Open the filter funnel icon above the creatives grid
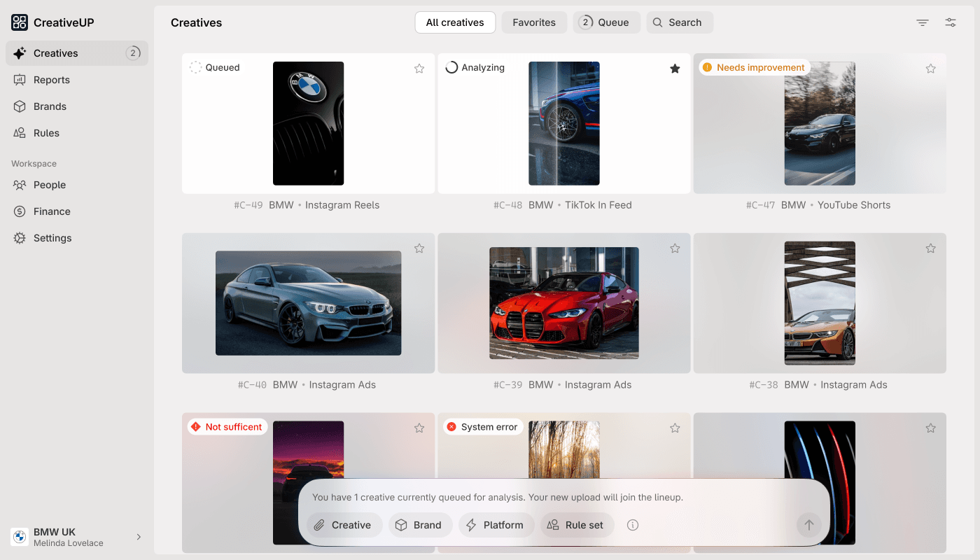 pos(922,22)
